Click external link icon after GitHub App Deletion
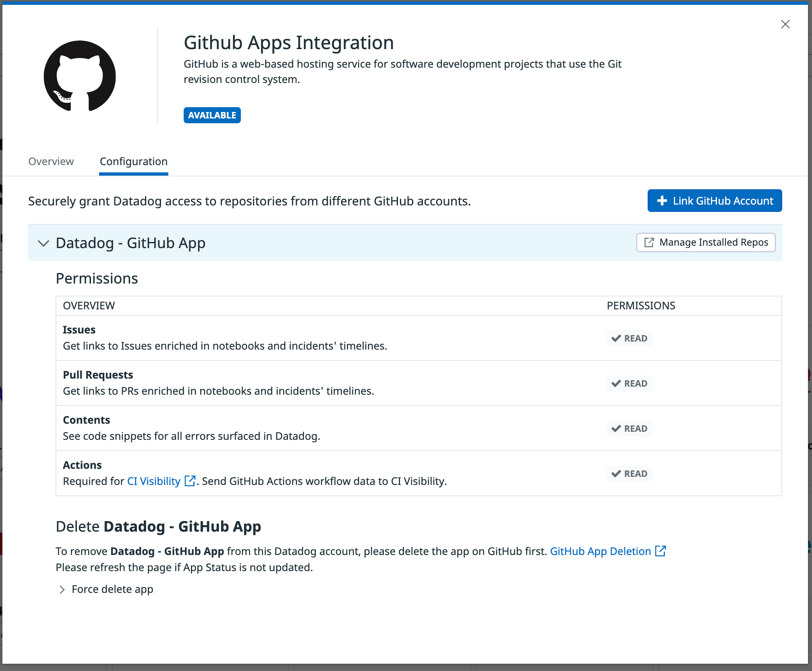Viewport: 812px width, 671px height. pos(661,551)
